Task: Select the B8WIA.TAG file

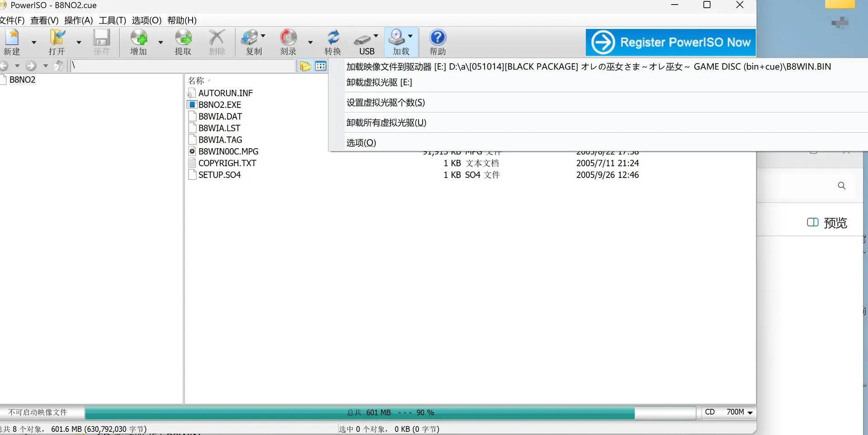Action: pyautogui.click(x=220, y=140)
